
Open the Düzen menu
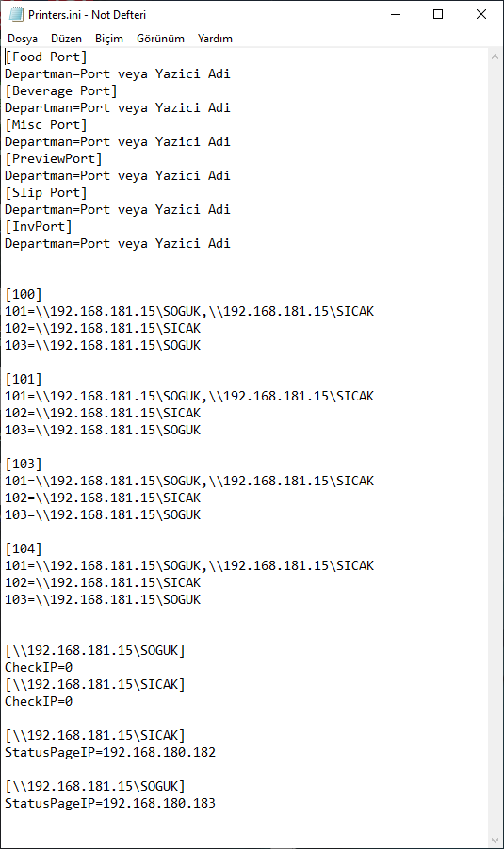tap(66, 39)
